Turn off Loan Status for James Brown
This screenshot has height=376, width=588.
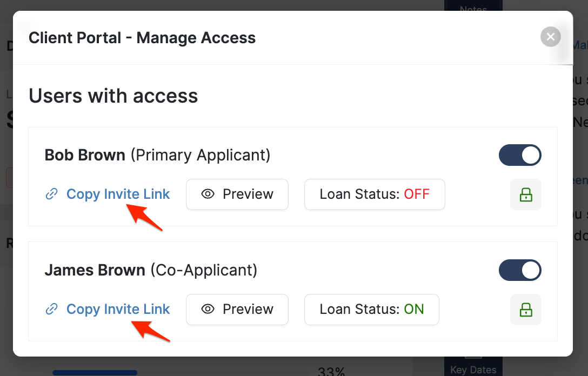[x=371, y=310]
